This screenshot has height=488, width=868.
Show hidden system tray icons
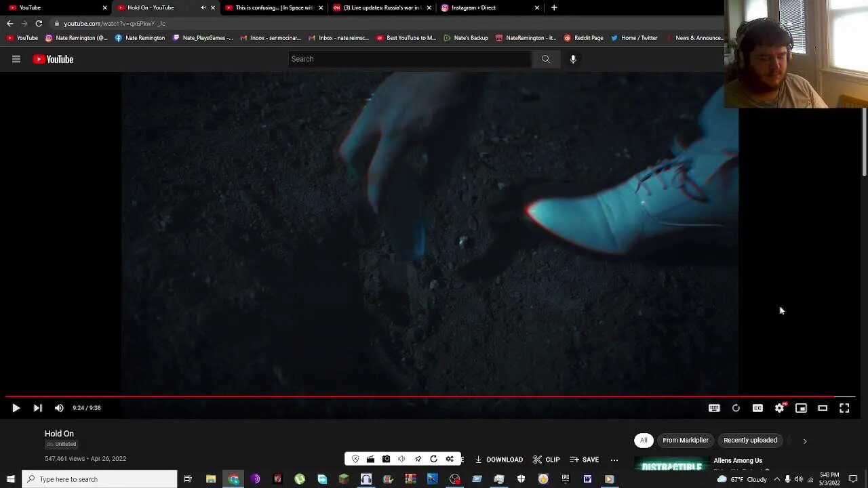776,479
